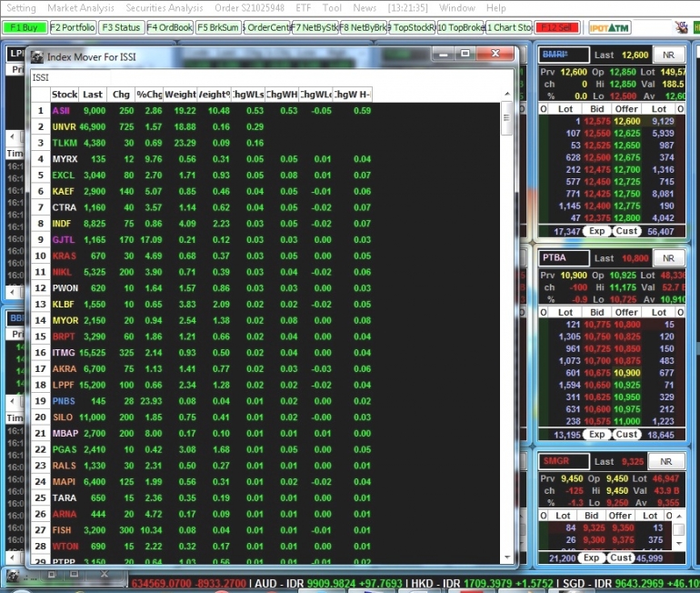Image resolution: width=700 pixels, height=593 pixels.
Task: Open F3 Status view
Action: [121, 27]
